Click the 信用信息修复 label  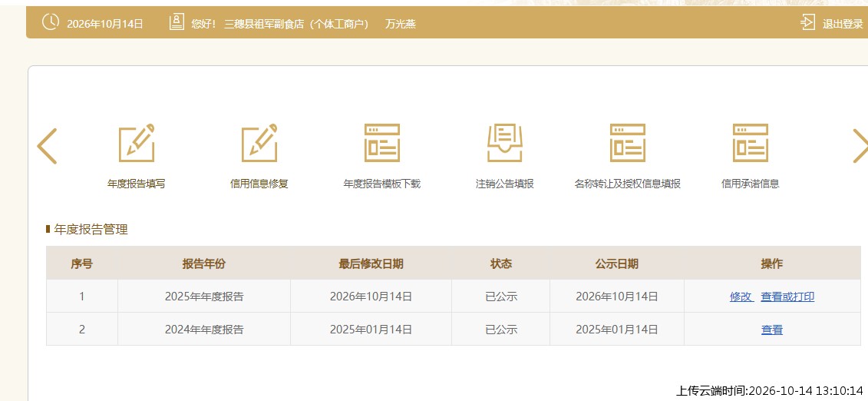point(259,184)
